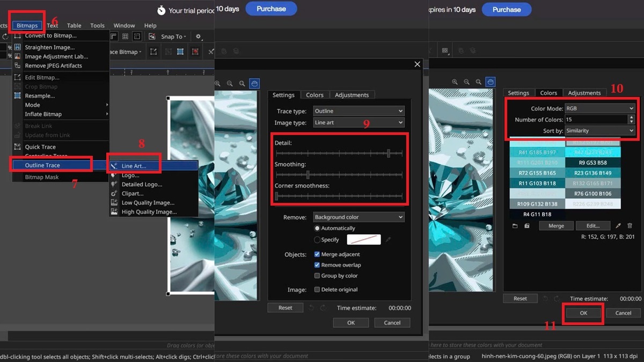Click Straighten Image icon in Bitmaps menu
Screen dimensions: 644x362
18,47
